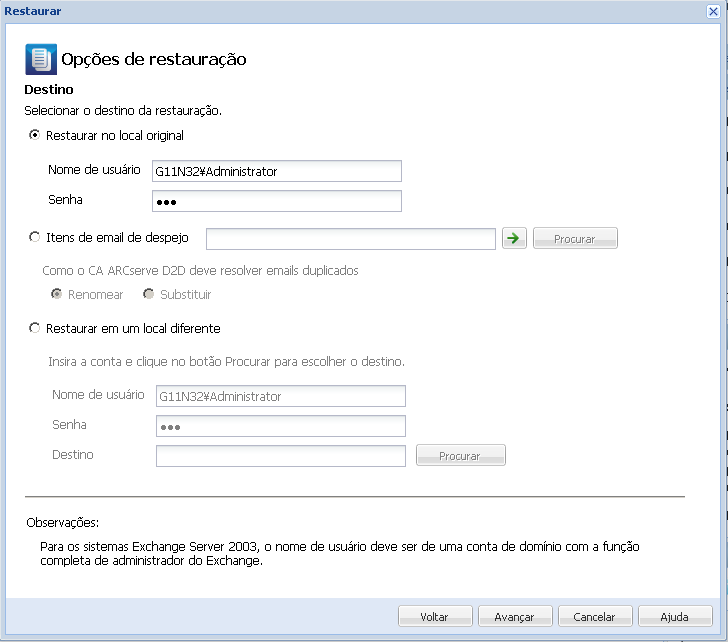Click Avançar to proceed
This screenshot has height=642, width=728.
(515, 617)
